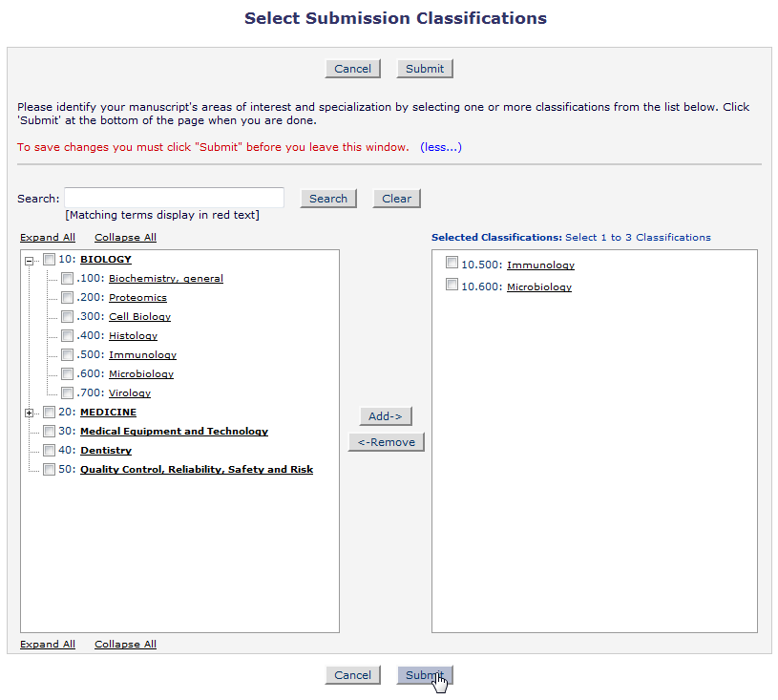Viewport: 778px width, 700px height.
Task: Click the (less...) link
Action: [x=441, y=147]
